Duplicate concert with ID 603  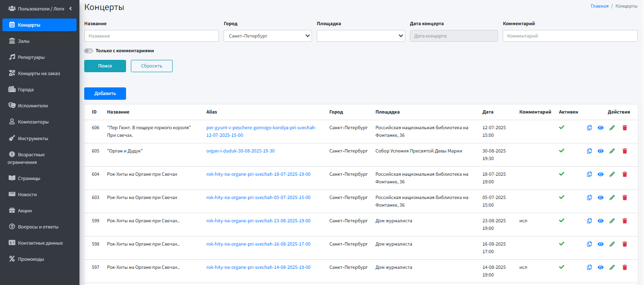click(x=589, y=198)
